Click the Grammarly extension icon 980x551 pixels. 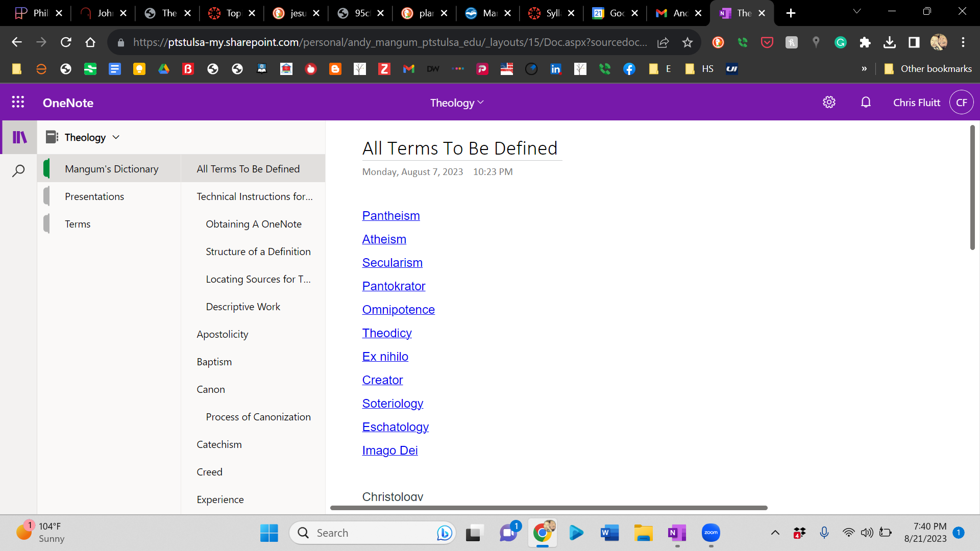pos(840,42)
